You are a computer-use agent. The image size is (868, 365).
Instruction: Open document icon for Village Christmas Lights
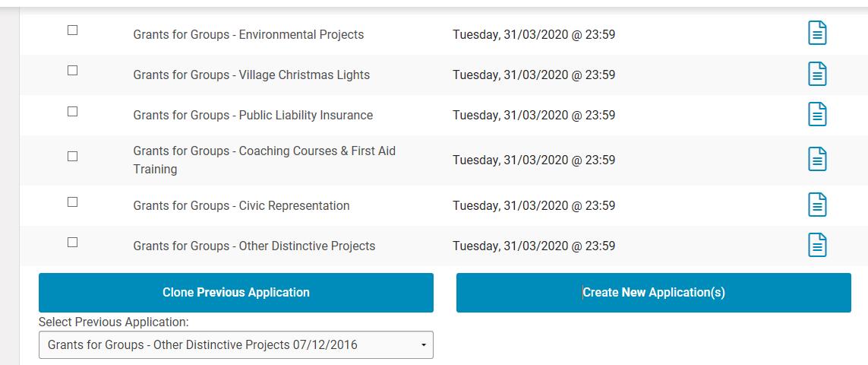[x=817, y=74]
